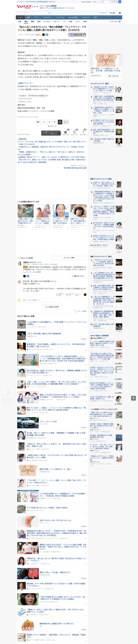This screenshot has width=138, height=644.
Task: Share 海原純子's expert comment on X
Action: click(24, 276)
